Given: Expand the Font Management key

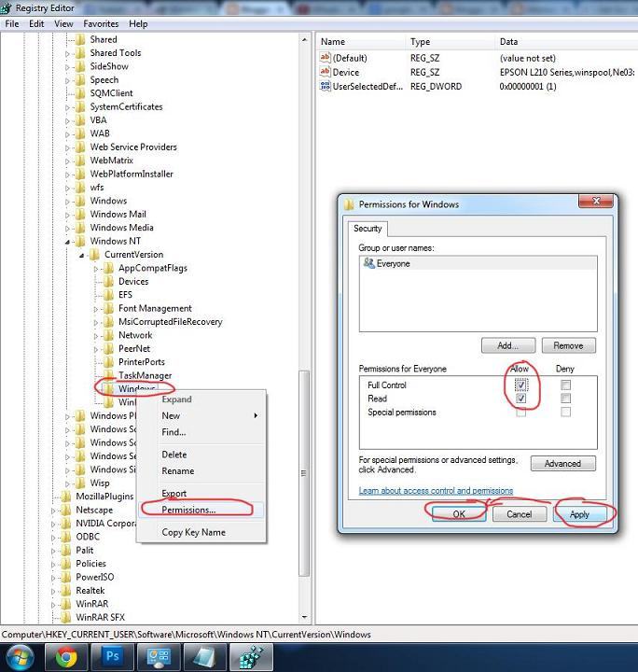Looking at the screenshot, I should pos(95,309).
